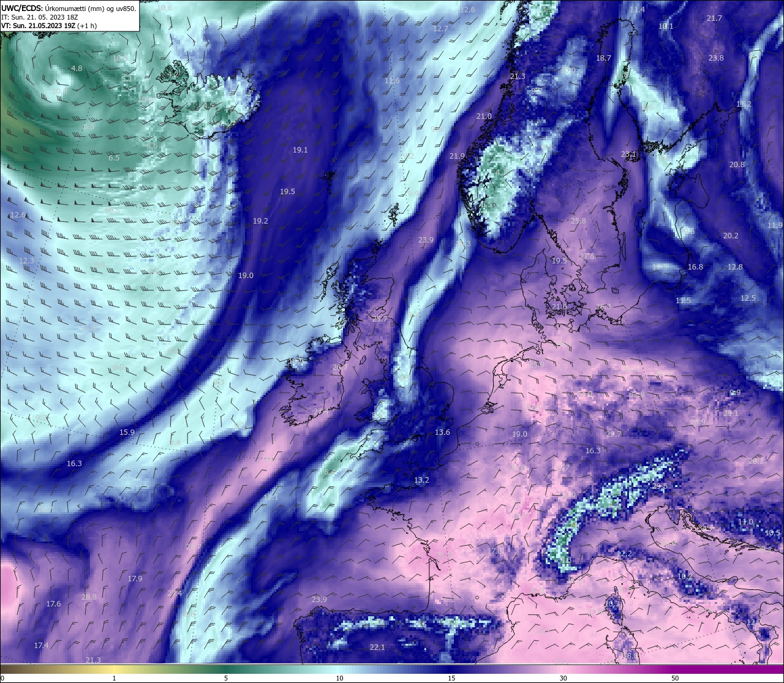
Task: Click the 22.1 value over Spain
Action: point(377,647)
